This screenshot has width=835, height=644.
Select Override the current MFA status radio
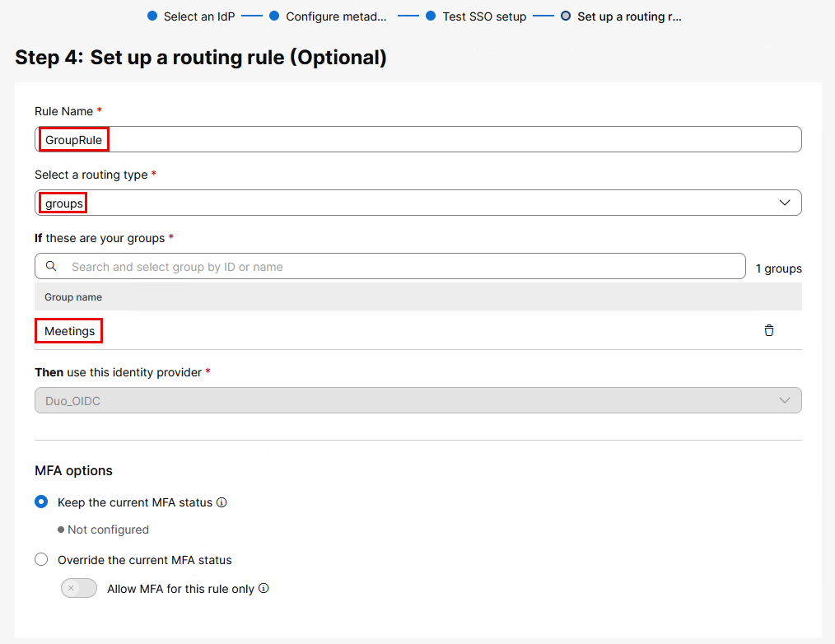tap(41, 560)
